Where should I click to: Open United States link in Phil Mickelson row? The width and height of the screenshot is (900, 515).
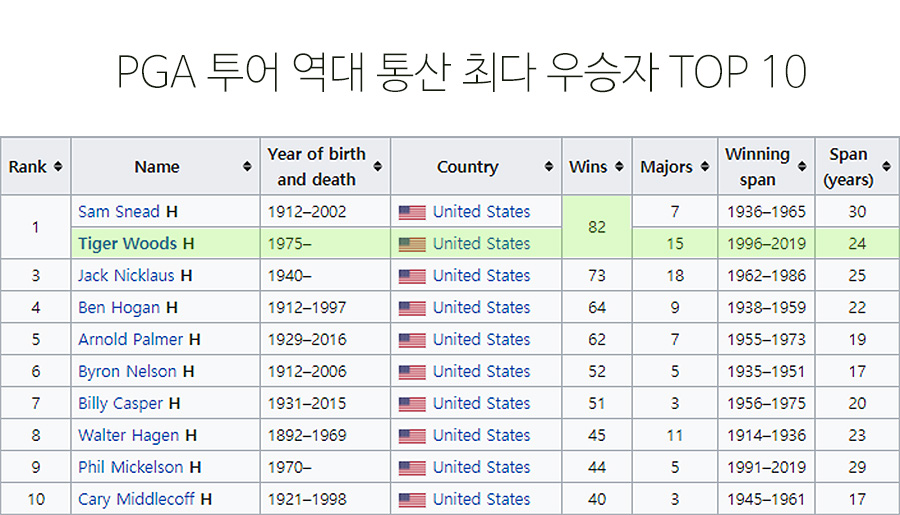click(482, 467)
